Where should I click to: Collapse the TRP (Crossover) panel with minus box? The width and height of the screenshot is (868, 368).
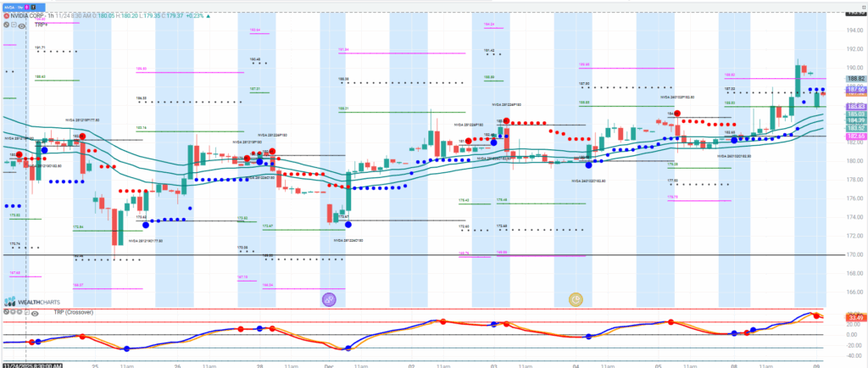[27, 313]
